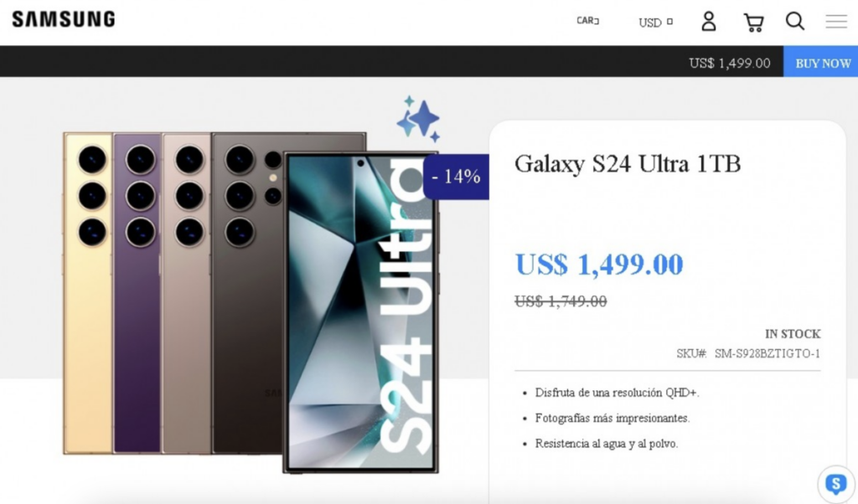
Task: Click the Samsung logo
Action: click(64, 19)
